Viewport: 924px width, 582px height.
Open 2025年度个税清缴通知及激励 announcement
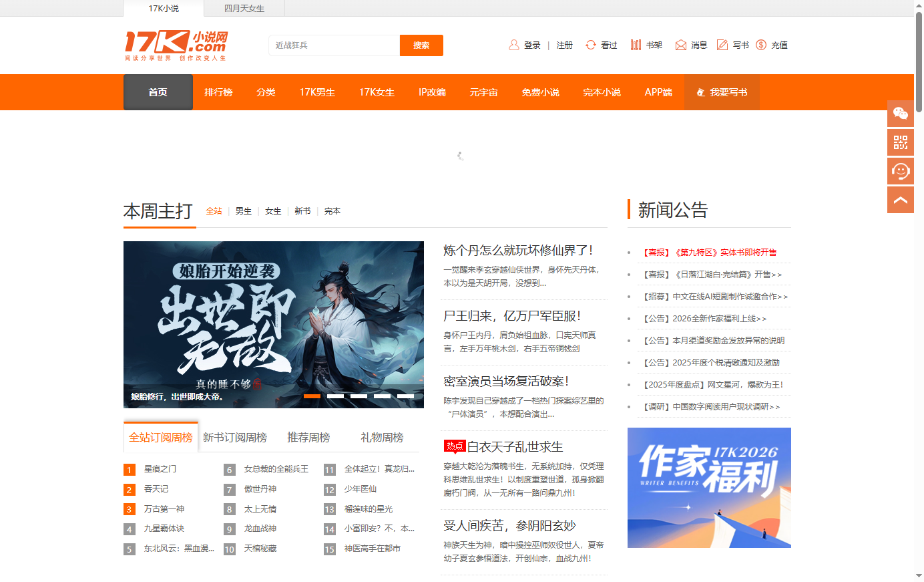coord(710,363)
